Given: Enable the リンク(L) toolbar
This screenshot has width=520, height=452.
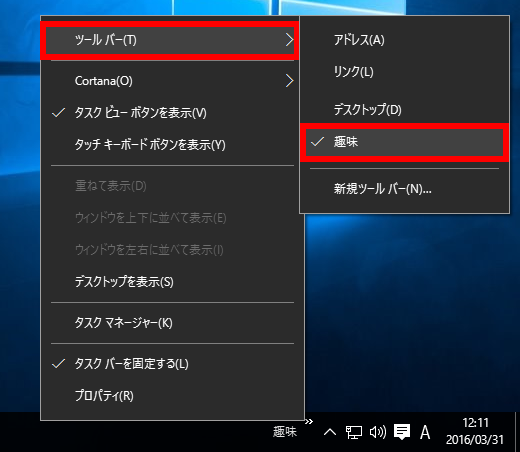Looking at the screenshot, I should (404, 72).
